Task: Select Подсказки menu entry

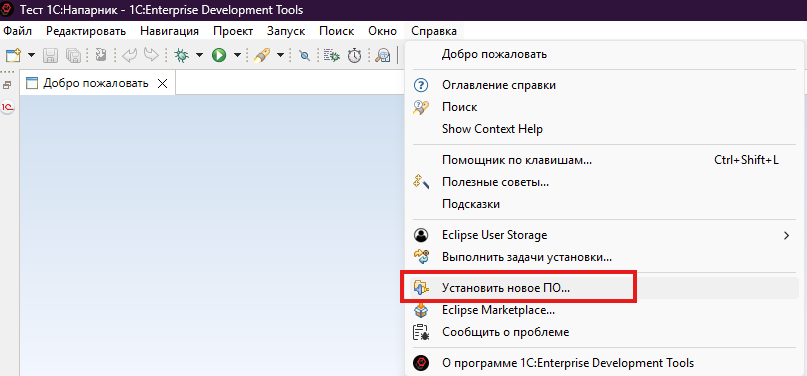Action: coord(603,204)
